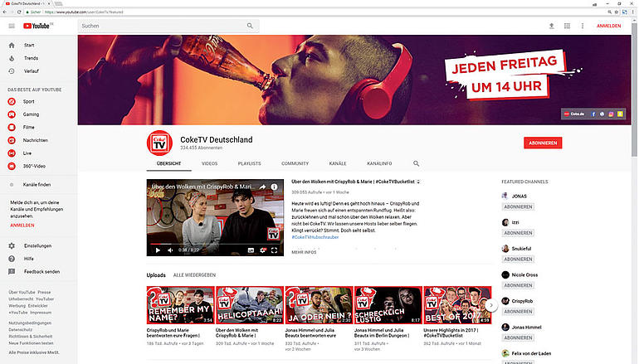The width and height of the screenshot is (639, 364).
Task: Open 360°-Video in sidebar
Action: coord(34,166)
